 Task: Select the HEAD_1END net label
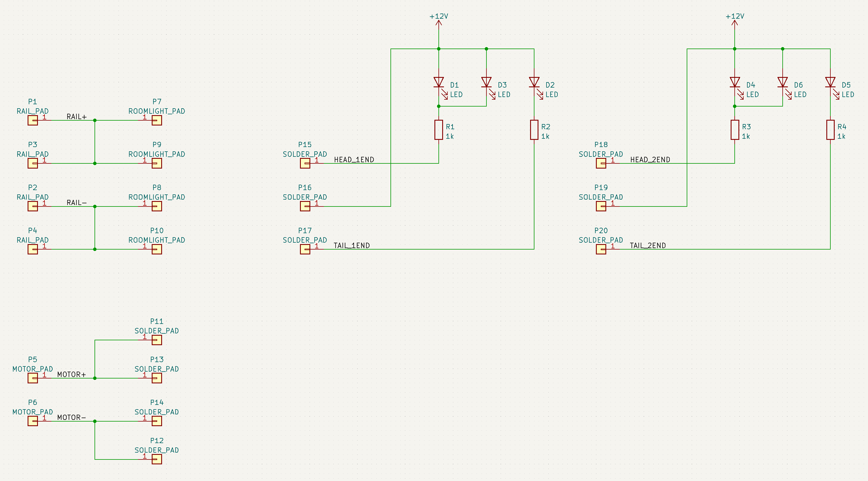pyautogui.click(x=354, y=160)
